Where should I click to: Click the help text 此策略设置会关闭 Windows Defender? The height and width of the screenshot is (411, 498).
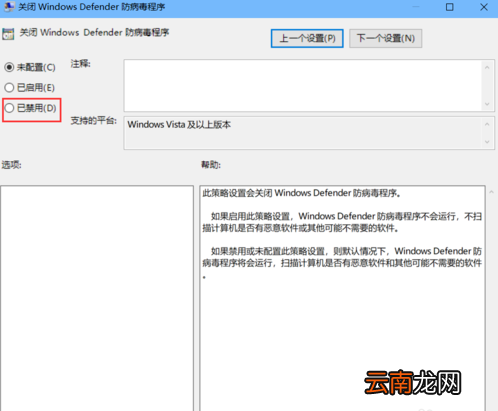pyautogui.click(x=302, y=193)
